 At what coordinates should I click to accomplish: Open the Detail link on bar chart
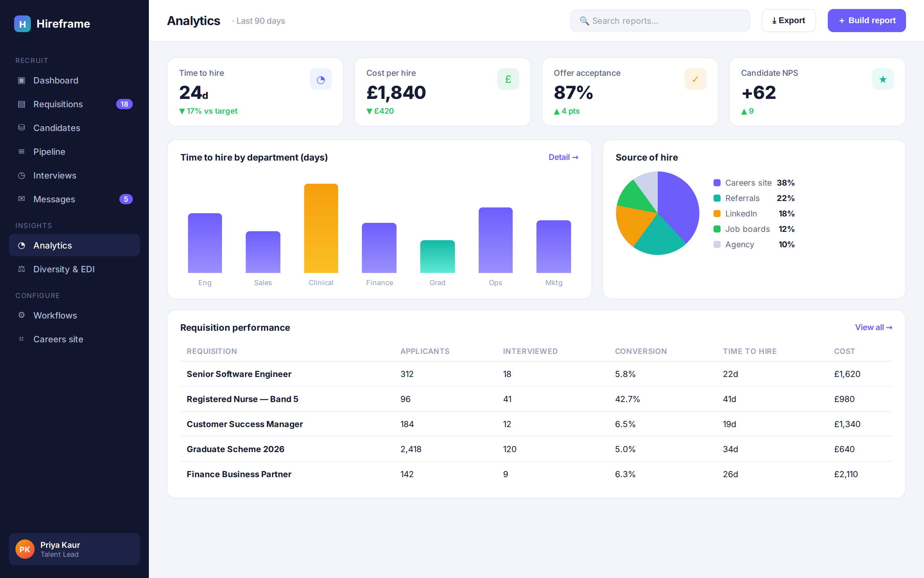pos(563,157)
